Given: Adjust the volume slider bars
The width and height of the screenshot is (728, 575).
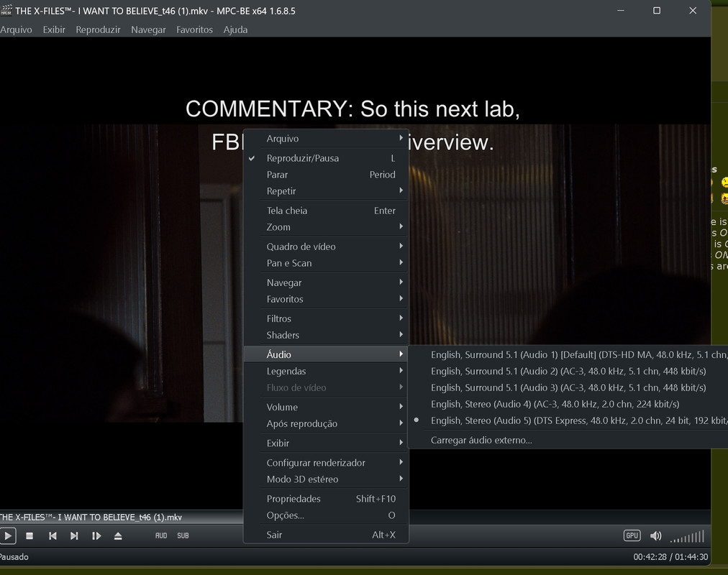Looking at the screenshot, I should 688,536.
